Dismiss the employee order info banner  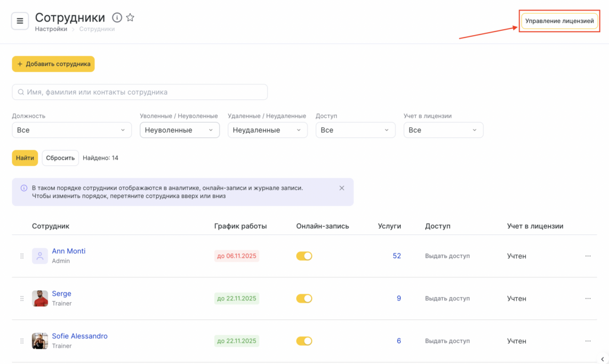pos(342,188)
